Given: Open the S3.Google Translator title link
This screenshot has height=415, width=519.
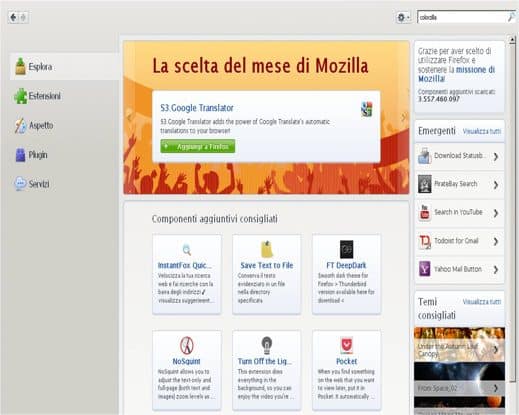Looking at the screenshot, I should [197, 108].
